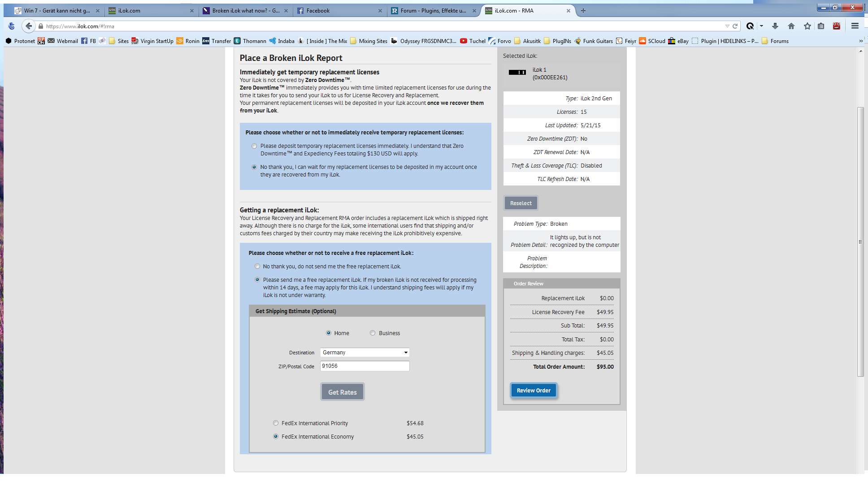Click the browser URL address bar
The image size is (868, 491).
click(381, 26)
